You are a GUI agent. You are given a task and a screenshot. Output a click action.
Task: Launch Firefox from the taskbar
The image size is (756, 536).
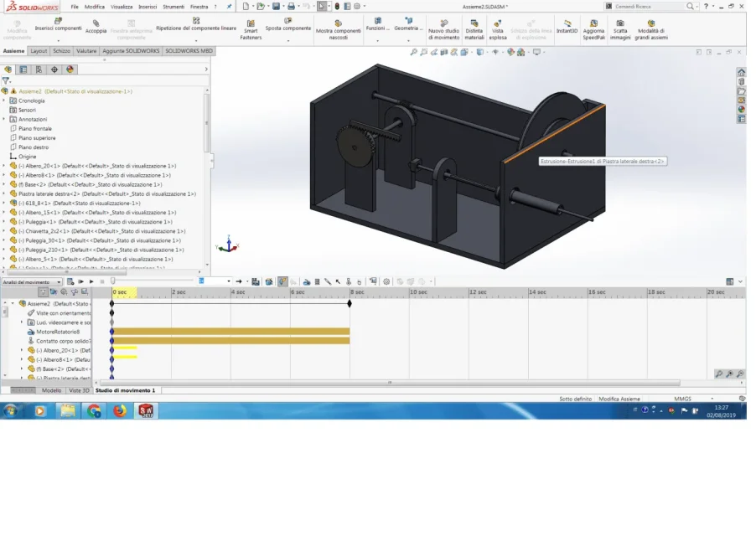pyautogui.click(x=120, y=410)
